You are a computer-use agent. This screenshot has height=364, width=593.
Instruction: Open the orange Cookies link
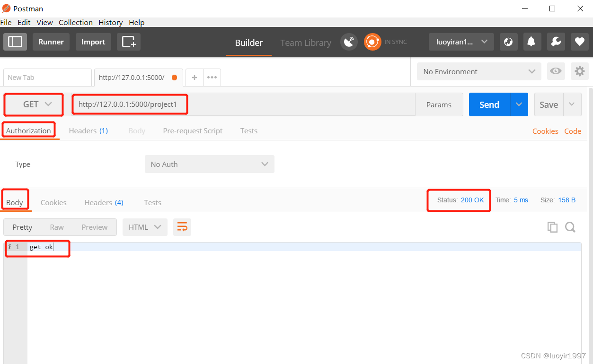coord(545,131)
